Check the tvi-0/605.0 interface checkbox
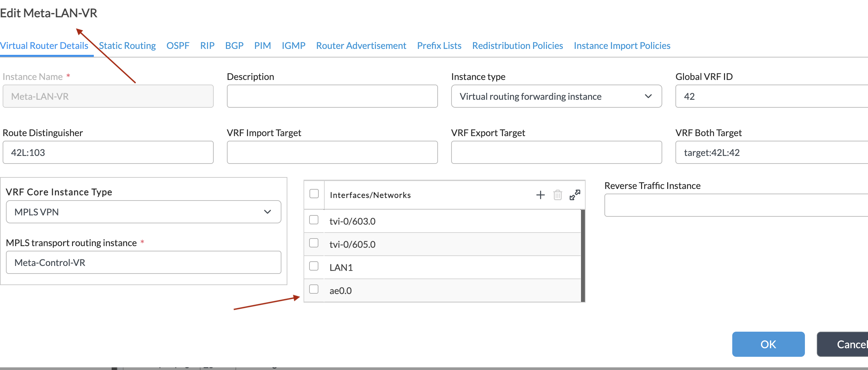868x370 pixels. pyautogui.click(x=314, y=243)
